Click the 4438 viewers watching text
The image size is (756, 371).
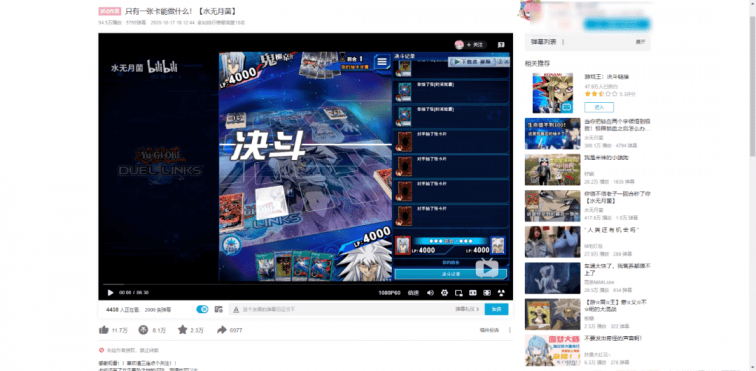pyautogui.click(x=123, y=309)
